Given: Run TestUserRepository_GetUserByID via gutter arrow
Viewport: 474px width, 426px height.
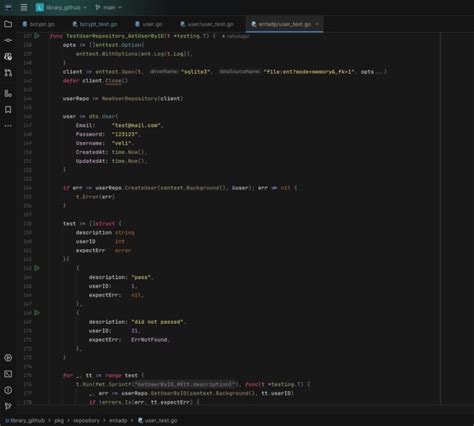Looking at the screenshot, I should coord(37,36).
